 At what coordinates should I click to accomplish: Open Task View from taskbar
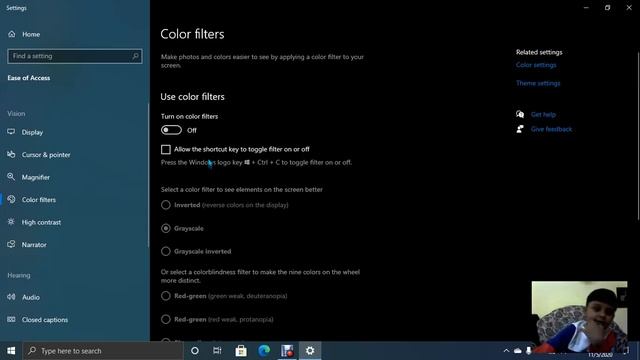217,351
